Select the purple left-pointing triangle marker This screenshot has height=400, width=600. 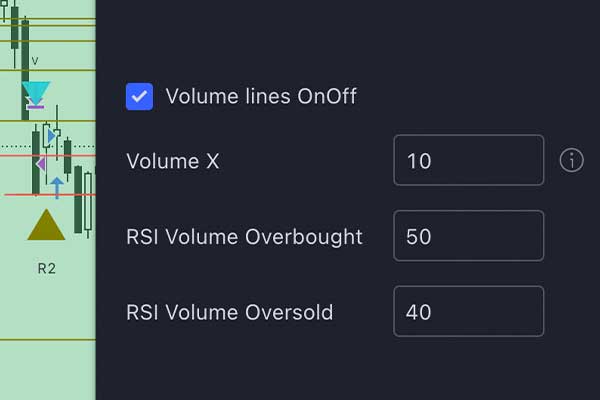[41, 164]
